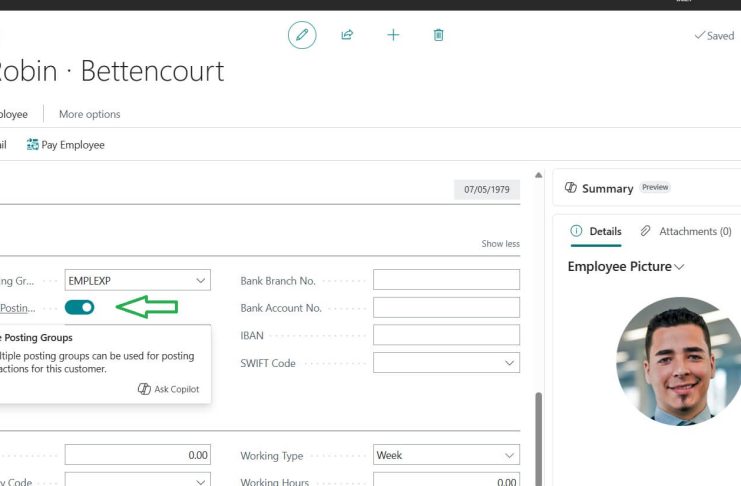Click the scrollbar up arrow
This screenshot has height=486, width=741.
pos(538,175)
